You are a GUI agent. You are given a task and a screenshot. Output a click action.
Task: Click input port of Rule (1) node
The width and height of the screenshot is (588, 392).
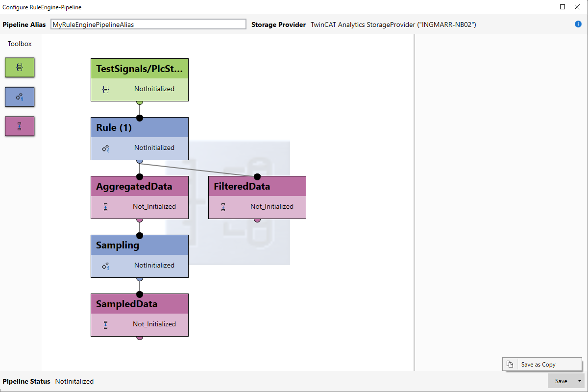click(140, 118)
